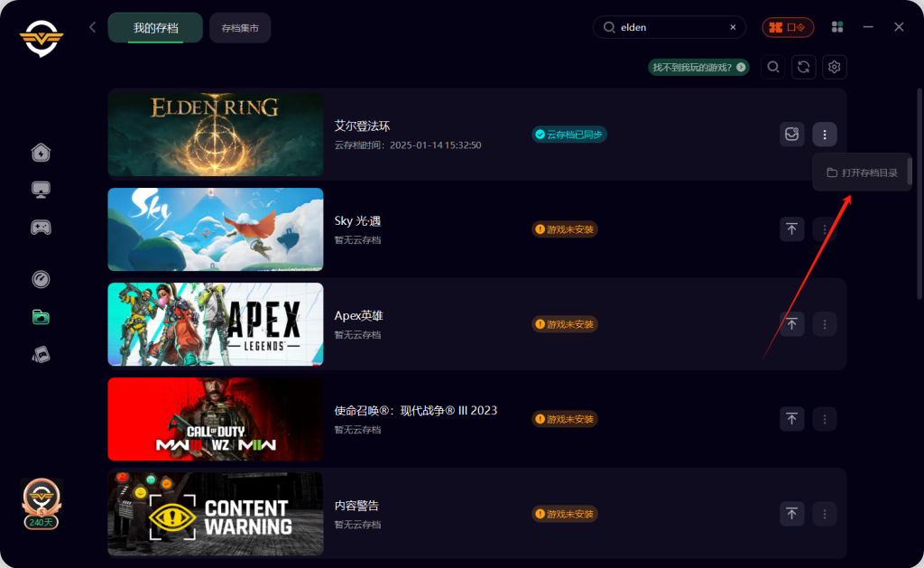Select 打开存档目录 from the popup menu
This screenshot has width=924, height=568.
862,172
